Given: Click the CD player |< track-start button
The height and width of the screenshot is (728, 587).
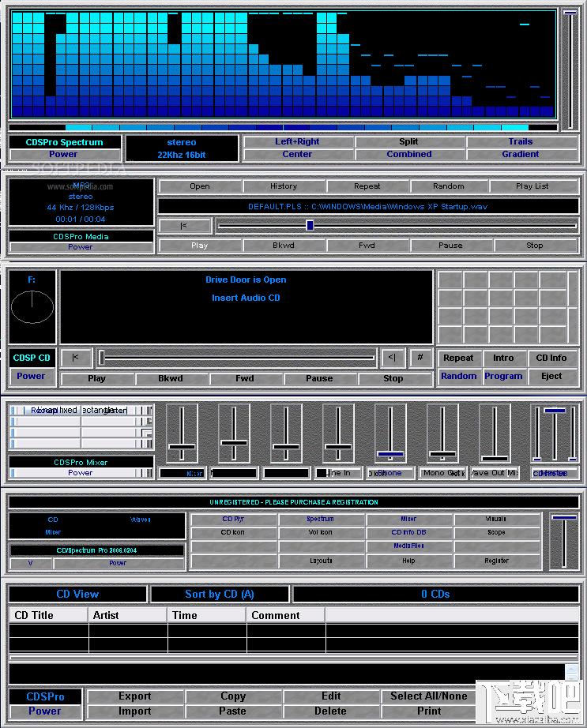Looking at the screenshot, I should pos(76,358).
